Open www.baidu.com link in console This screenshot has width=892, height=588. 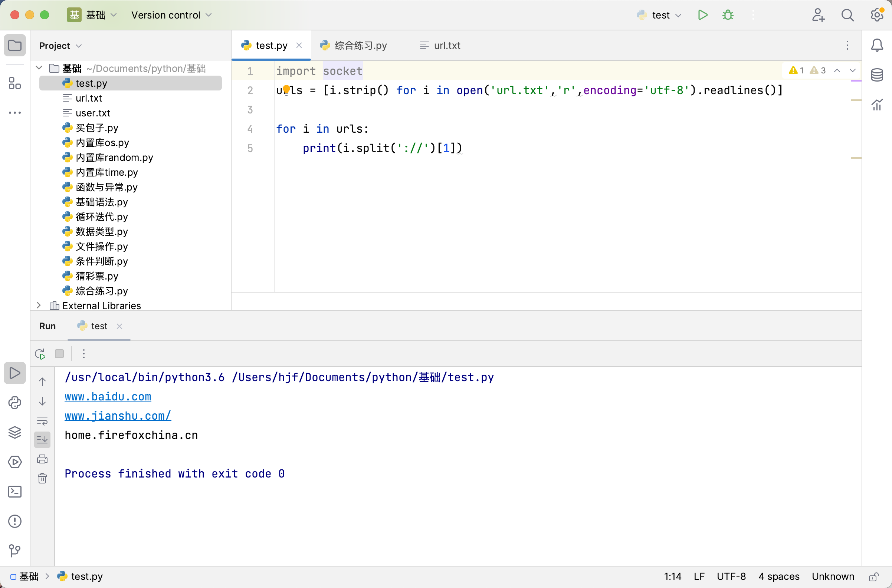108,396
